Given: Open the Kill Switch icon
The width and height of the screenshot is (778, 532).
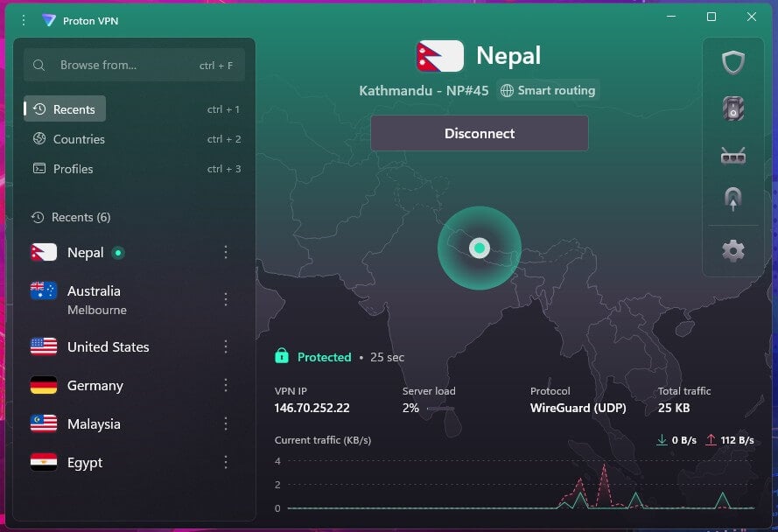Looking at the screenshot, I should click(x=732, y=108).
